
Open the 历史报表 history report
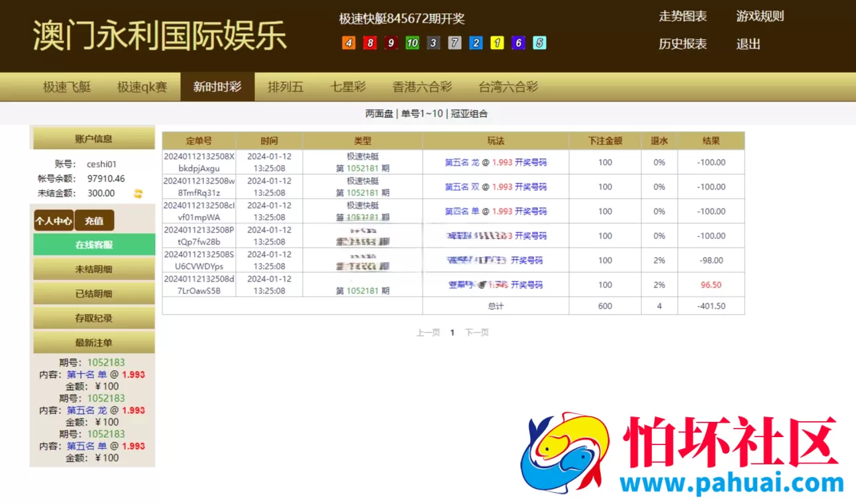(x=682, y=44)
